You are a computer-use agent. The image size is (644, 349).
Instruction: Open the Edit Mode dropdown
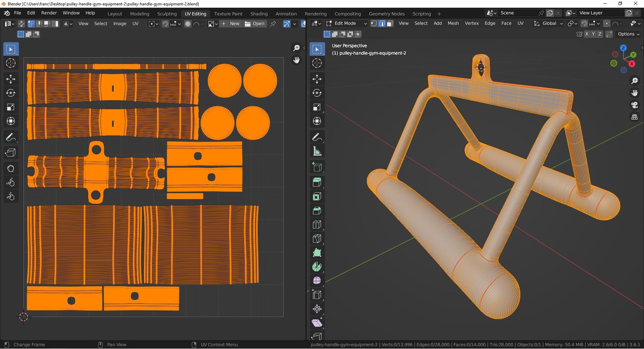(346, 23)
